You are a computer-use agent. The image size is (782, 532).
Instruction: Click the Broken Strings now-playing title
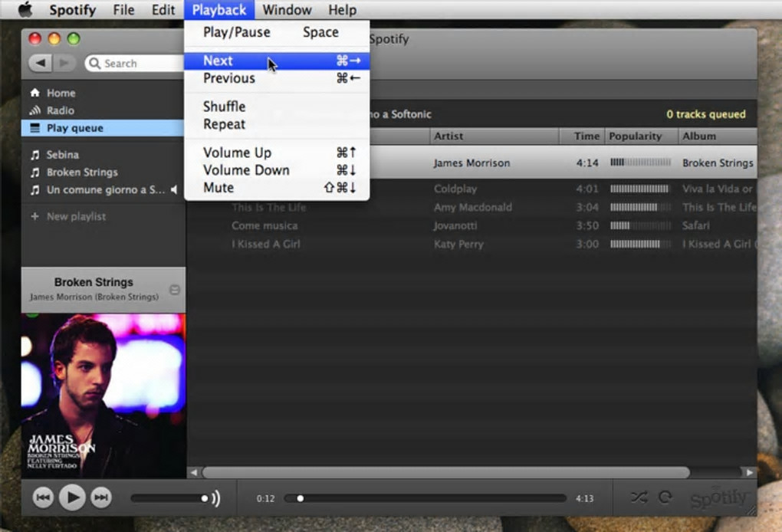[x=94, y=282]
